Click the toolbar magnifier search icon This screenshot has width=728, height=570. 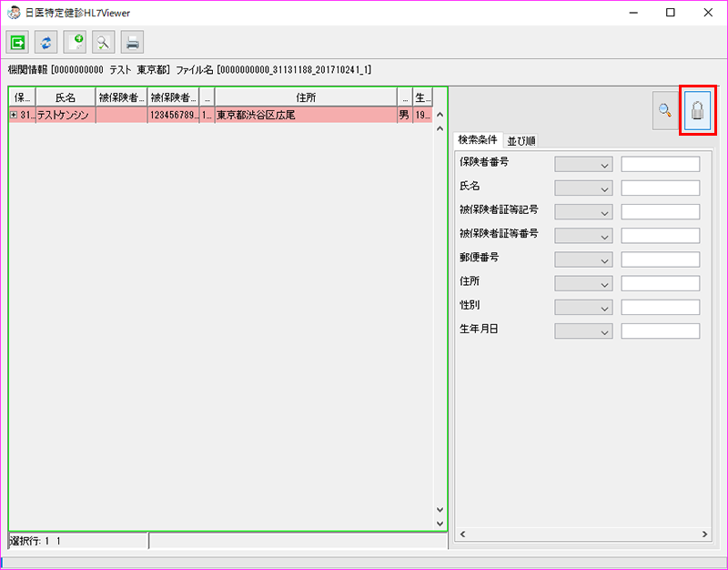click(x=104, y=42)
